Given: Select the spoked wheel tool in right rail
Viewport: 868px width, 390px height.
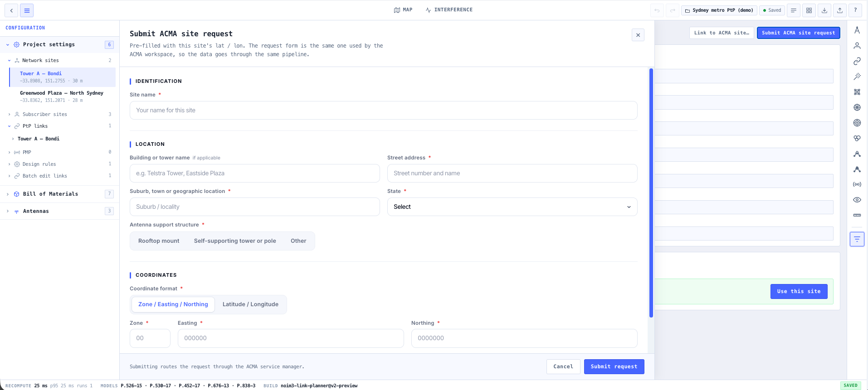Looking at the screenshot, I should (857, 107).
